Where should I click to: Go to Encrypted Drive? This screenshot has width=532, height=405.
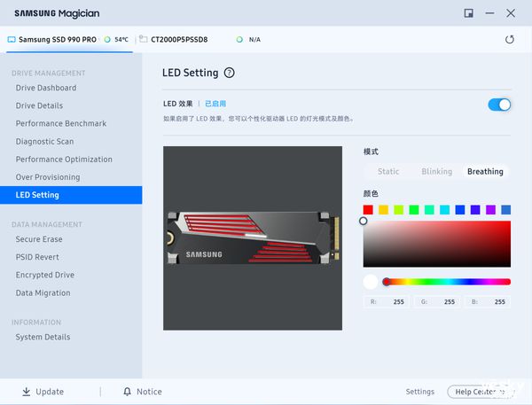click(45, 275)
